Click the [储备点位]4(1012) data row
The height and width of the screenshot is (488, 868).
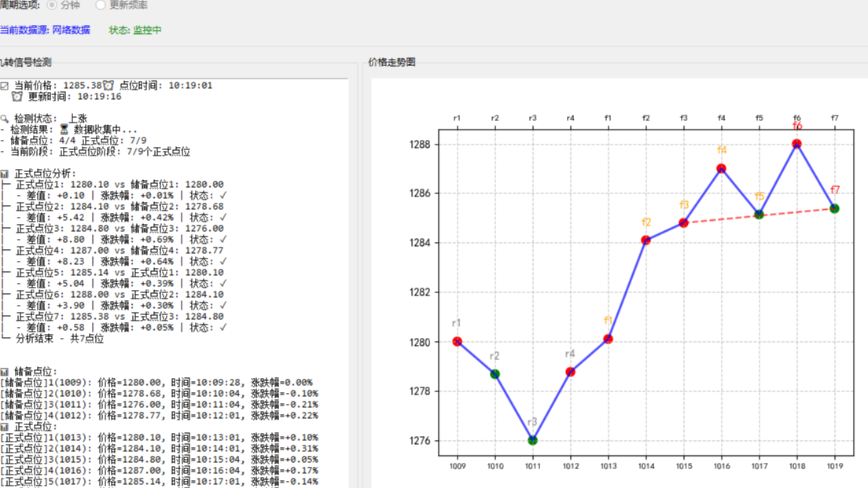pyautogui.click(x=160, y=416)
